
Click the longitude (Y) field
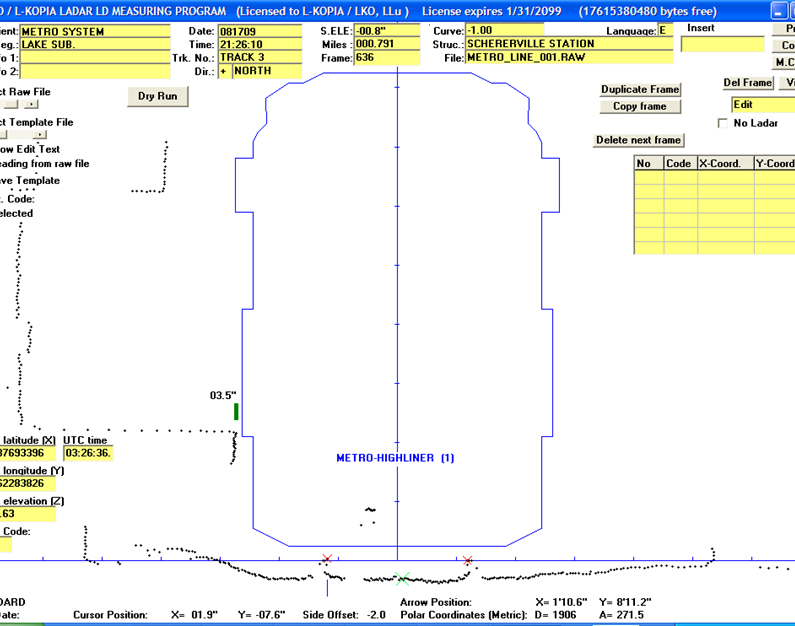pyautogui.click(x=27, y=484)
